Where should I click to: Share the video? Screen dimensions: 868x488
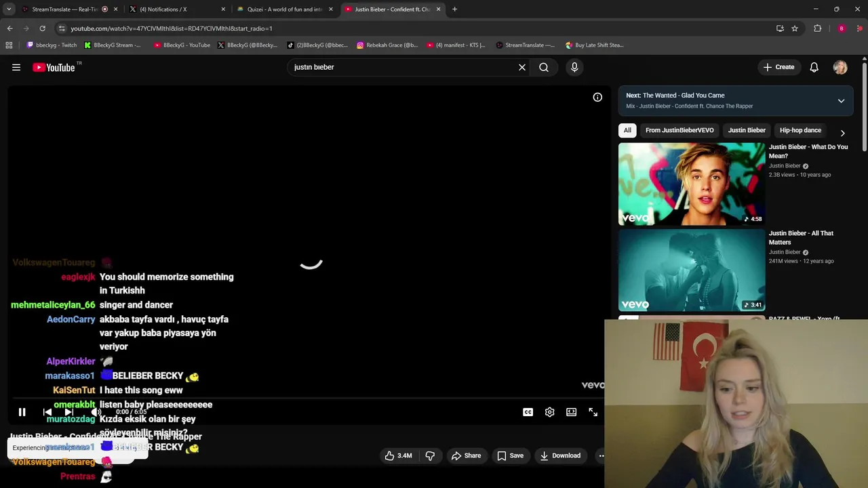(467, 455)
